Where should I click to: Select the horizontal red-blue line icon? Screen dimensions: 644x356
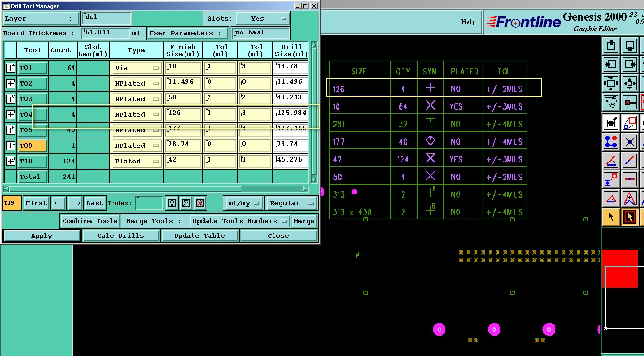pos(630,179)
